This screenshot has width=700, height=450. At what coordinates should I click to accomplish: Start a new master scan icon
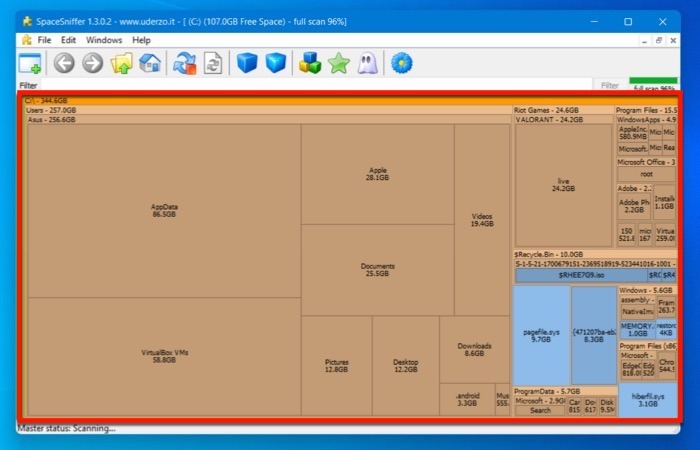(185, 63)
